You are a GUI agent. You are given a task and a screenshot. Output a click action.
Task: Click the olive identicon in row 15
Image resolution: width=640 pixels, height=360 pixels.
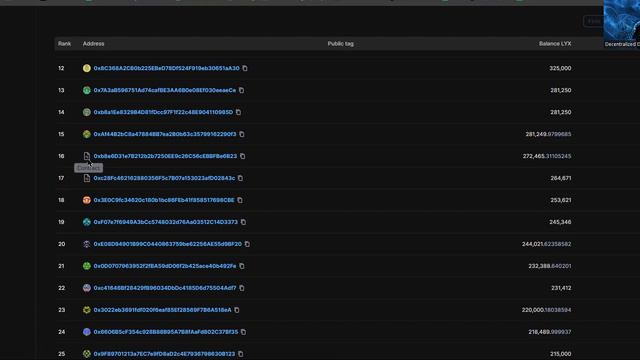click(87, 134)
